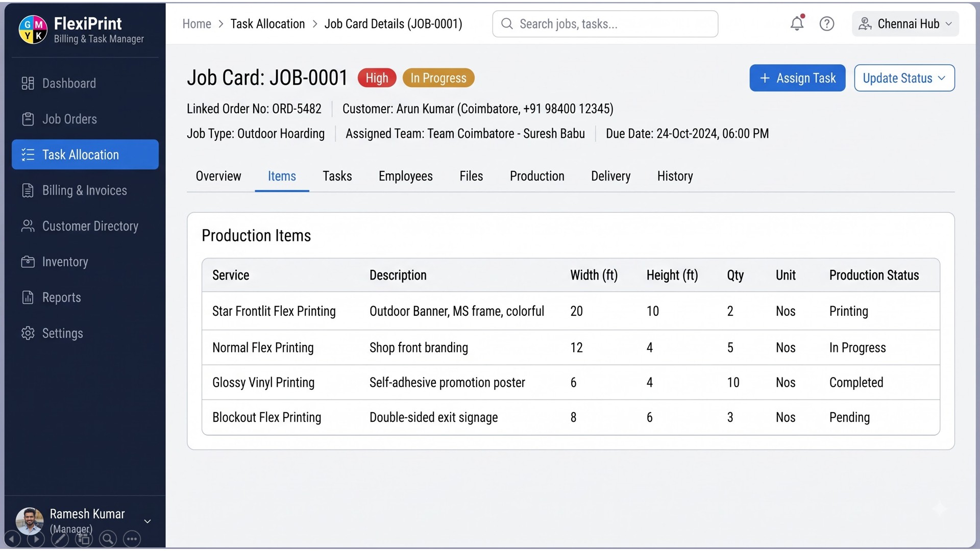Click the Inventory box icon
Screen dimensions: 980x551
28,262
